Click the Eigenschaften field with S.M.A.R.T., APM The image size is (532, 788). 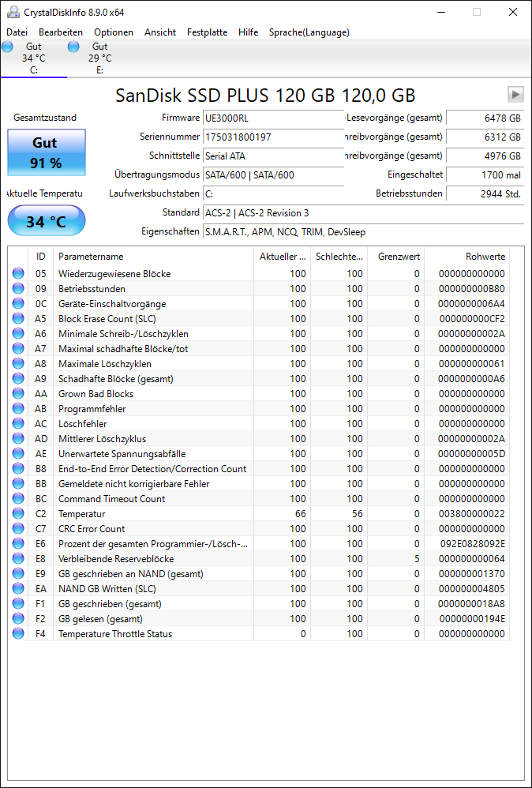tap(363, 232)
